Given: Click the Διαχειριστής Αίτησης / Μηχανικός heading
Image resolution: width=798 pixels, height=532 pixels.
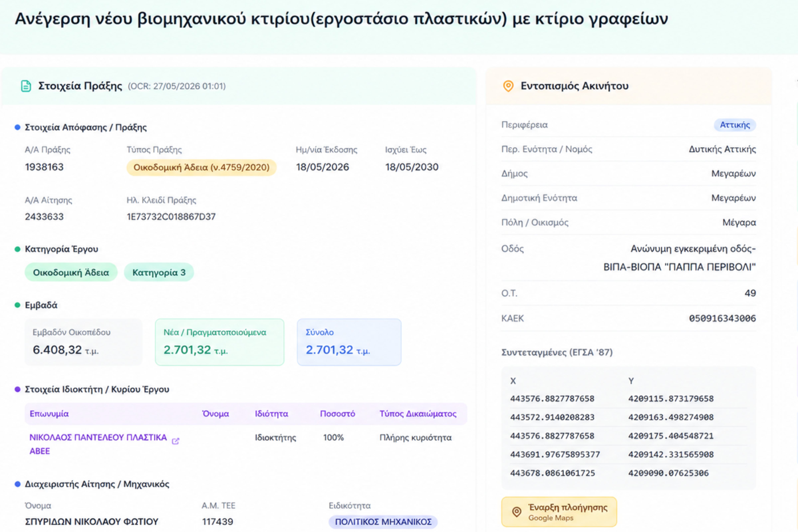Looking at the screenshot, I should pyautogui.click(x=97, y=484).
